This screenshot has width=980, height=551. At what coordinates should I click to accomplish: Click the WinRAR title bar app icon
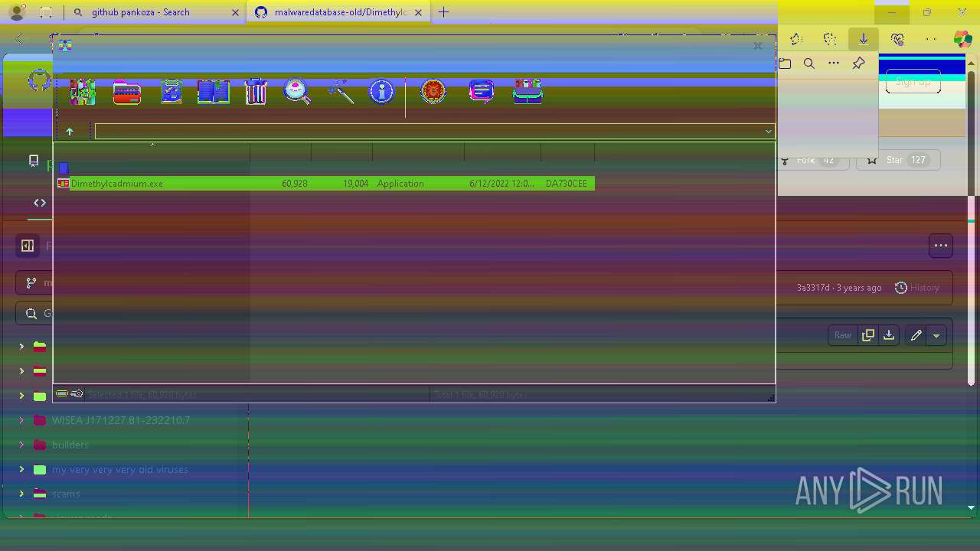65,45
